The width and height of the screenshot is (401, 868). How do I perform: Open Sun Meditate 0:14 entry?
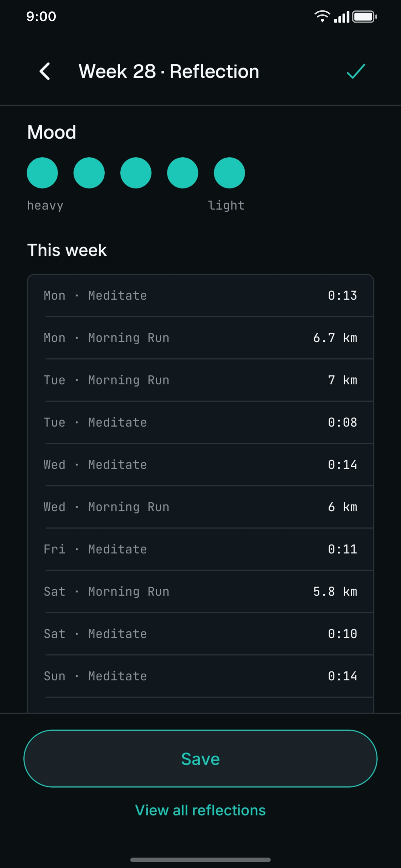[200, 676]
